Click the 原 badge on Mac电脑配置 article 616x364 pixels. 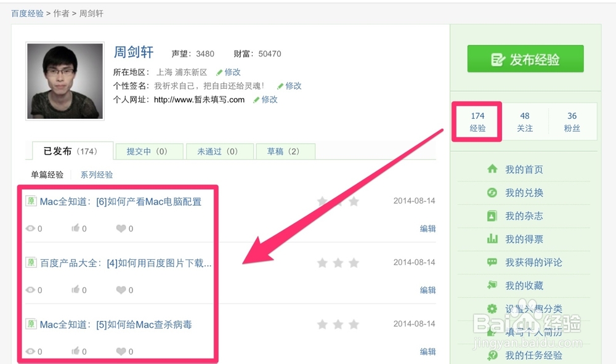pyautogui.click(x=31, y=201)
